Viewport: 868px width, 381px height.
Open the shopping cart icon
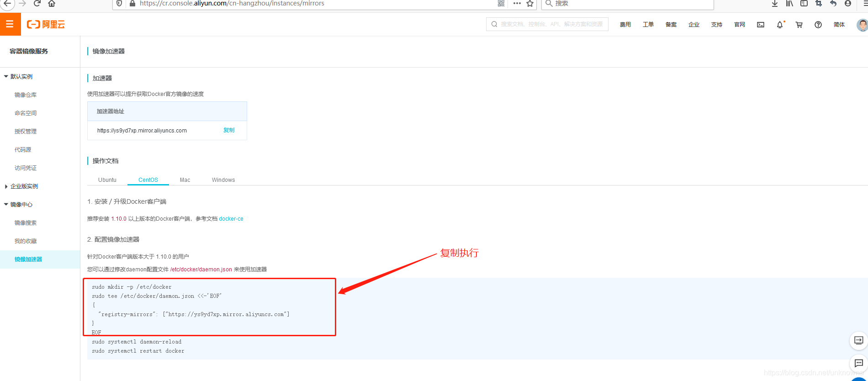(x=799, y=25)
